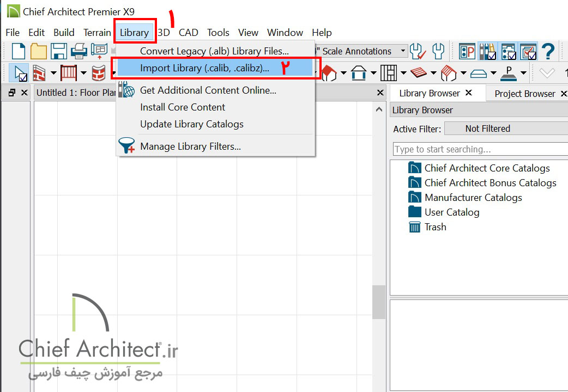
Task: Click the library search input field
Action: [x=480, y=149]
